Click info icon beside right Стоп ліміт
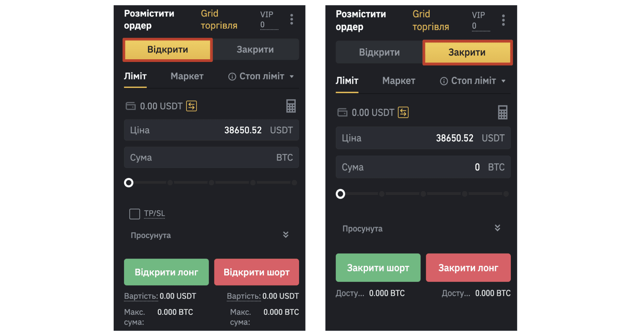The width and height of the screenshot is (644, 336). [444, 81]
